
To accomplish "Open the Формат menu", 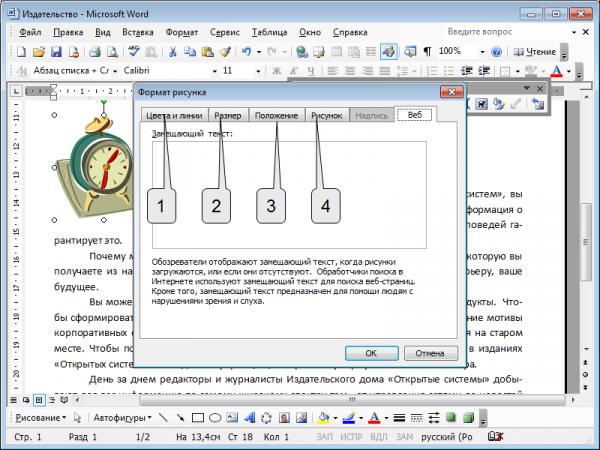I will pyautogui.click(x=182, y=32).
